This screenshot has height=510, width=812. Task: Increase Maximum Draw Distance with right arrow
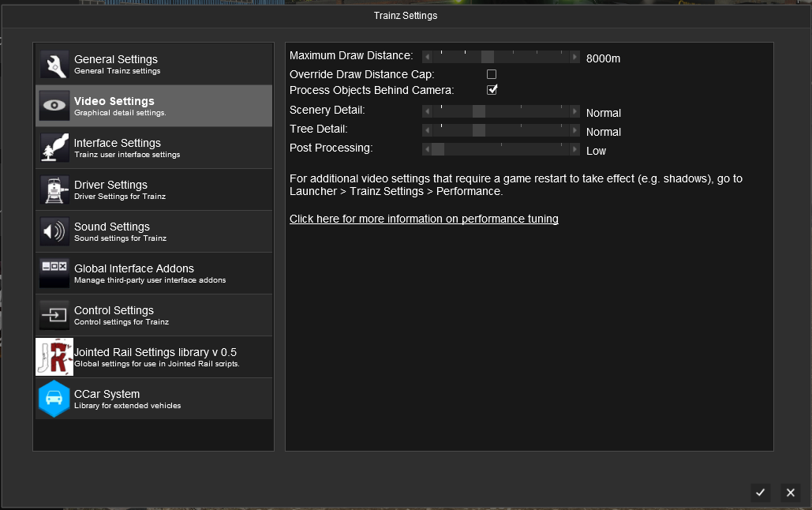point(574,57)
